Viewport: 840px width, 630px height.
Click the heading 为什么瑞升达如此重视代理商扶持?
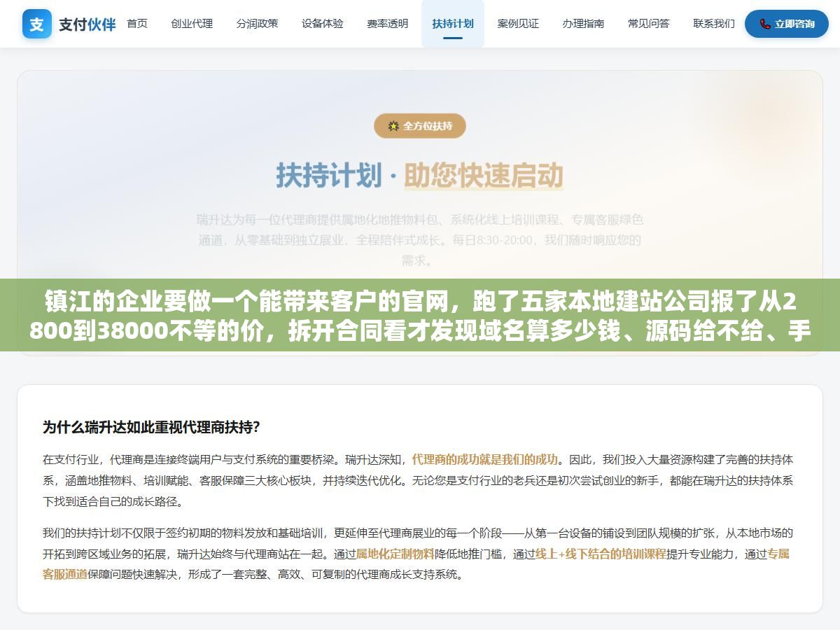(x=151, y=427)
